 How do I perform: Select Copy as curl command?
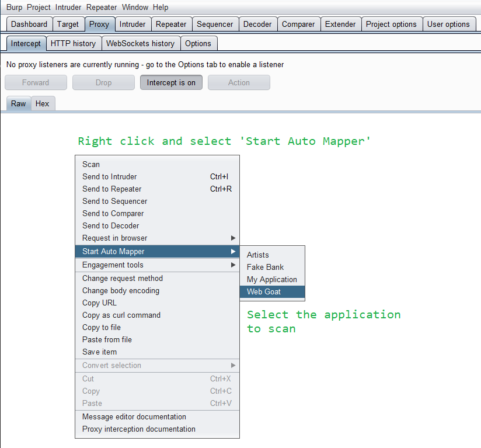(x=121, y=315)
